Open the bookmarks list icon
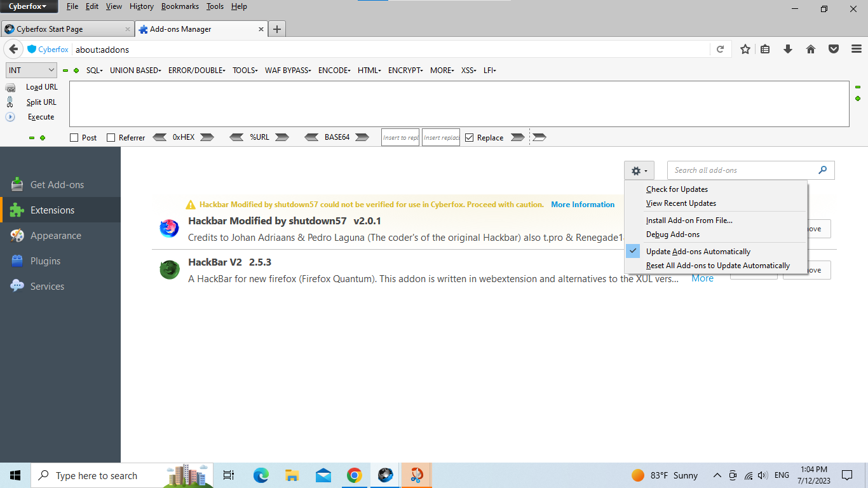This screenshot has height=488, width=868. pyautogui.click(x=766, y=49)
